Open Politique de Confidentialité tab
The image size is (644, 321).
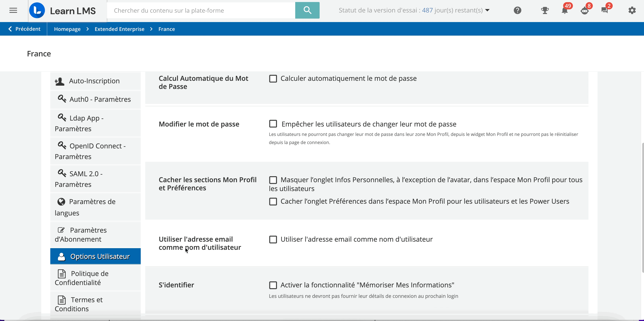pyautogui.click(x=96, y=278)
